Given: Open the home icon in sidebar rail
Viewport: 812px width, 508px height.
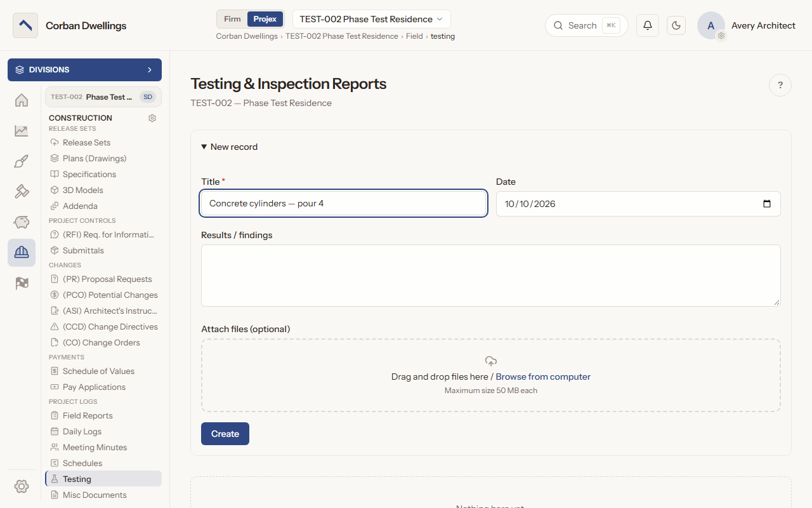Looking at the screenshot, I should pos(22,100).
